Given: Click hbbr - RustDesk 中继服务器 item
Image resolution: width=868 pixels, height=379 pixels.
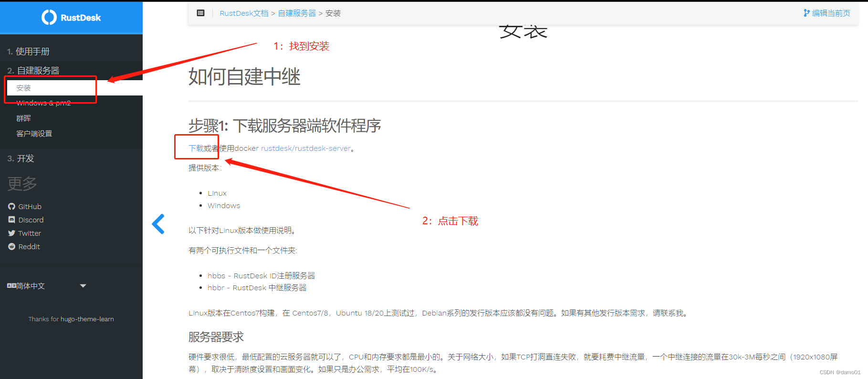Looking at the screenshot, I should click(x=257, y=287).
